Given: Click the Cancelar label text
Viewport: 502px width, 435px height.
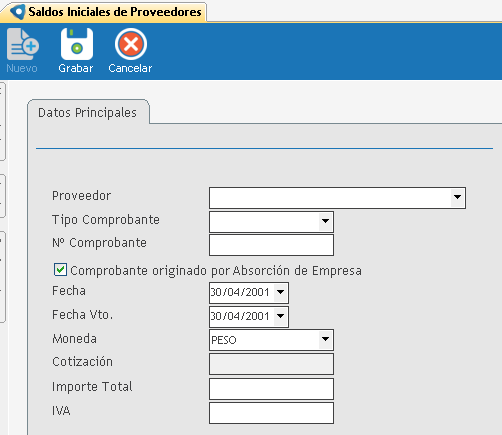Looking at the screenshot, I should click(130, 68).
